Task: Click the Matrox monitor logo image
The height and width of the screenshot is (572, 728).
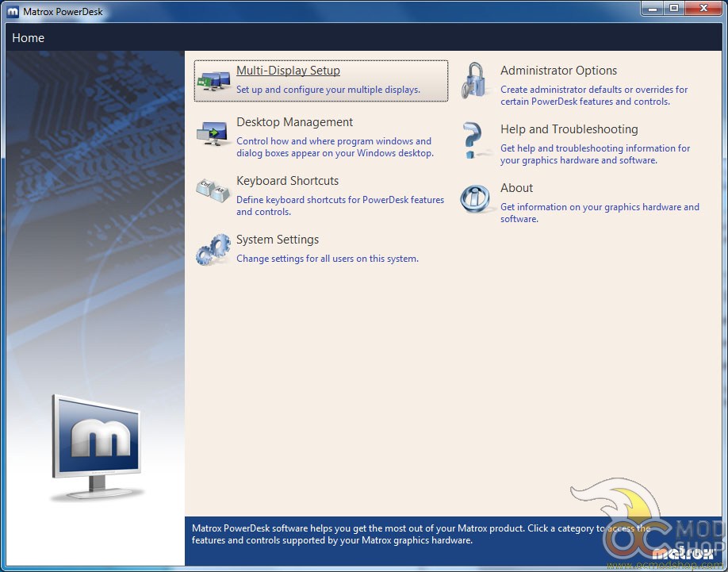Action: click(97, 447)
